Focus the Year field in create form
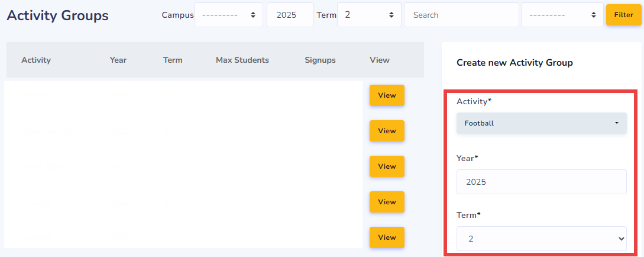This screenshot has width=644, height=257. click(541, 182)
